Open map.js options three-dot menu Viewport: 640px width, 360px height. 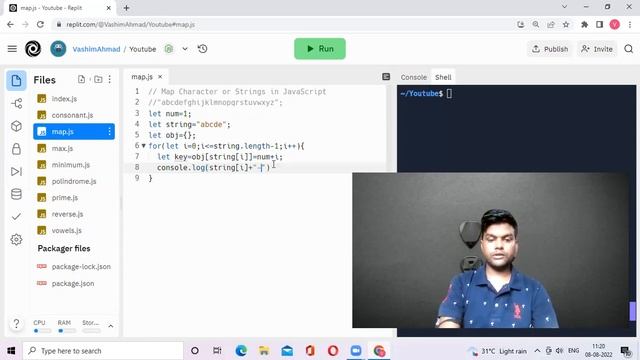click(x=109, y=131)
